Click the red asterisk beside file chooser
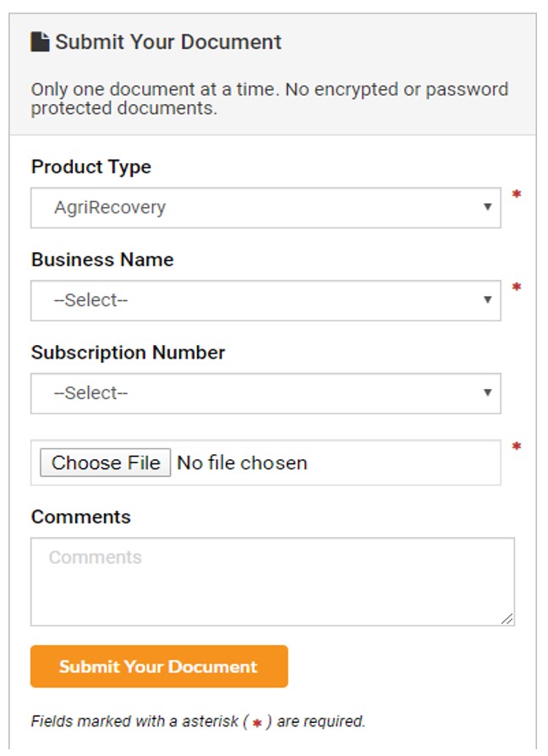Viewport: 548px width, 756px height. pos(516,446)
